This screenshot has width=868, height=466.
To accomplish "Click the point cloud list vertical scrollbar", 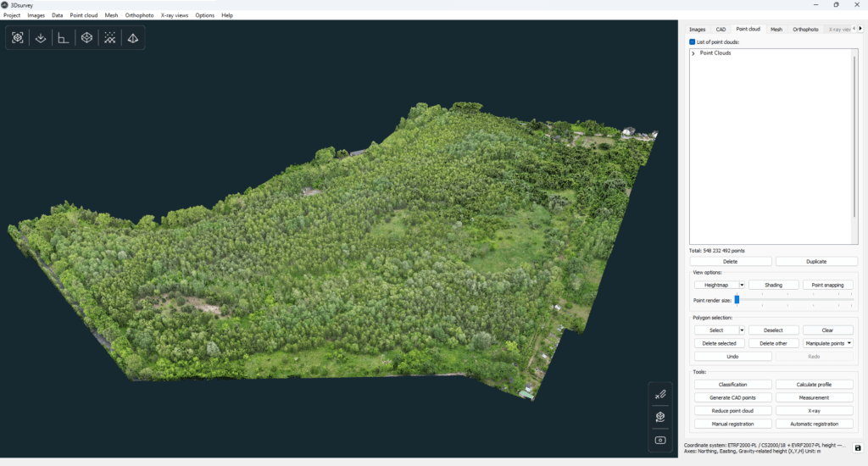I will pyautogui.click(x=854, y=136).
